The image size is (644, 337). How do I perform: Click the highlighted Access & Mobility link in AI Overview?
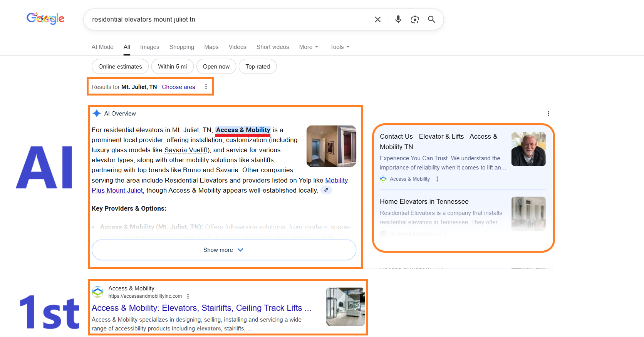[243, 130]
